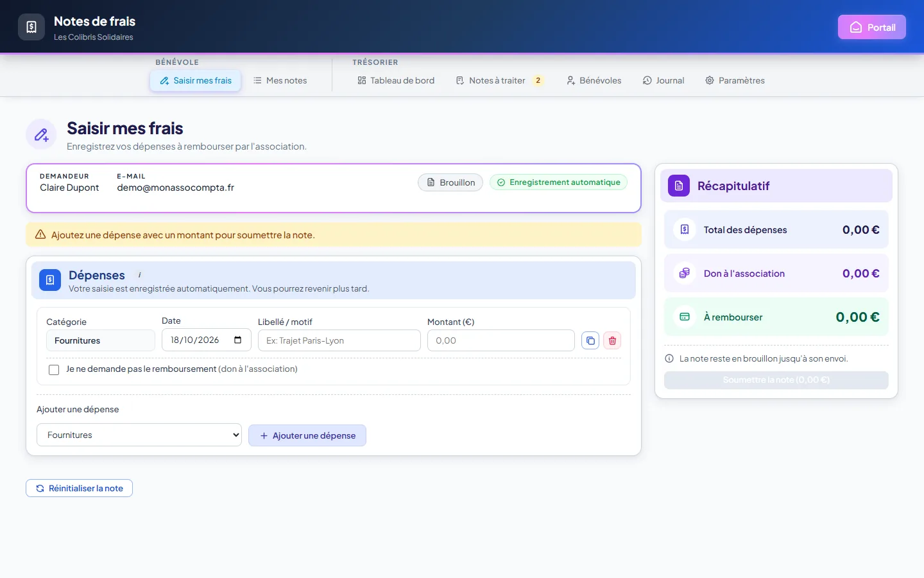Click the Ajouter une dépense button
This screenshot has width=924, height=578.
point(307,435)
